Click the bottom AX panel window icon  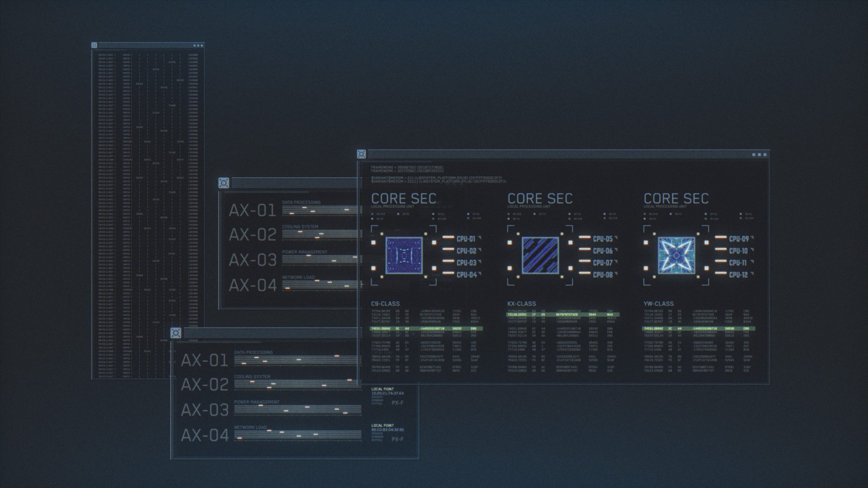pos(176,333)
